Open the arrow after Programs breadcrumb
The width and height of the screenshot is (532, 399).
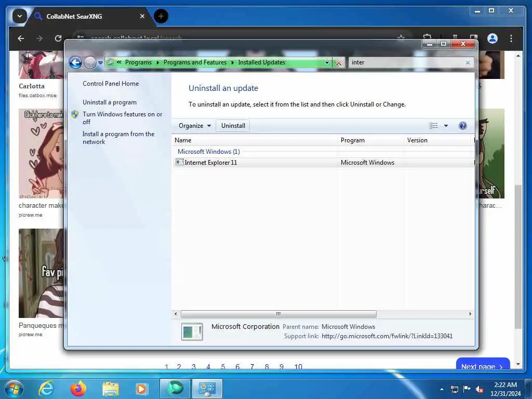click(x=158, y=62)
